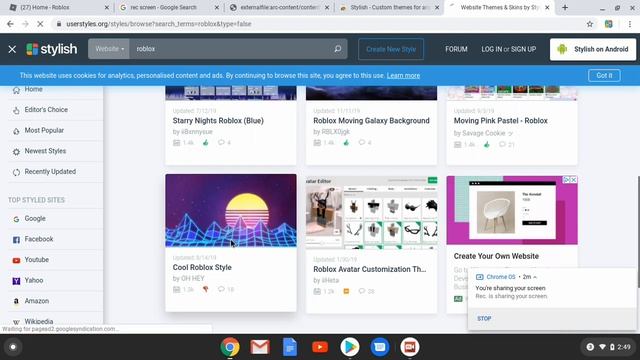Select Youtube under Top Styled Sites

36,260
